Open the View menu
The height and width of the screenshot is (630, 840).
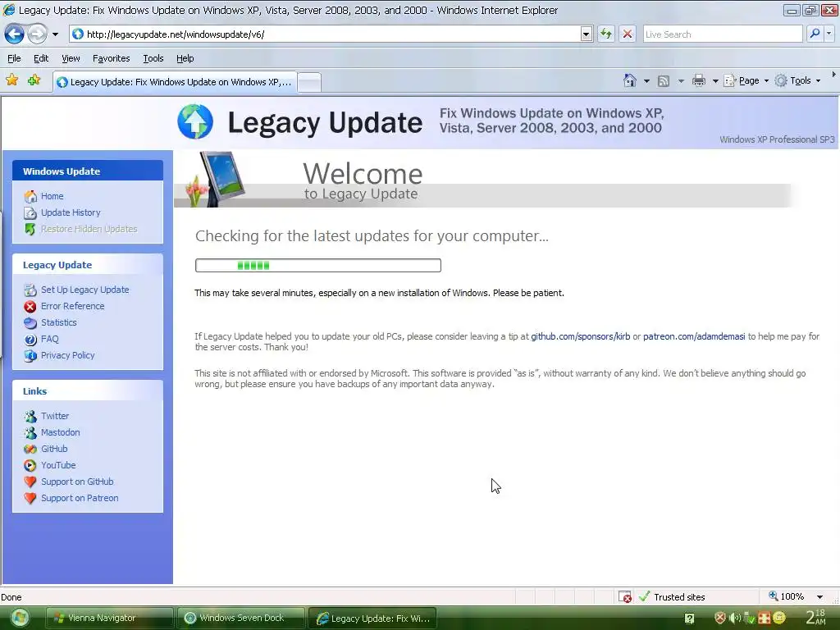click(x=71, y=58)
